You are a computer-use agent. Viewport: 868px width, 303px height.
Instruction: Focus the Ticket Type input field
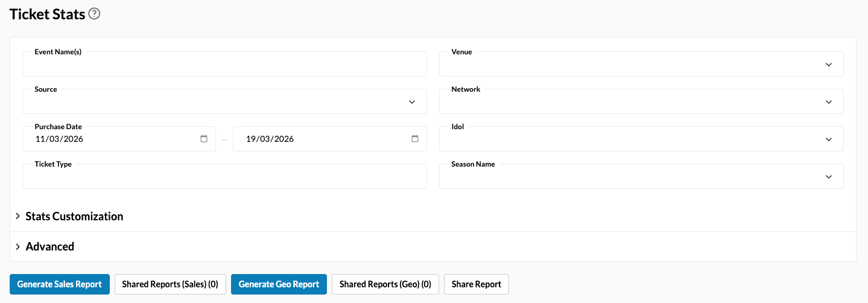[224, 177]
